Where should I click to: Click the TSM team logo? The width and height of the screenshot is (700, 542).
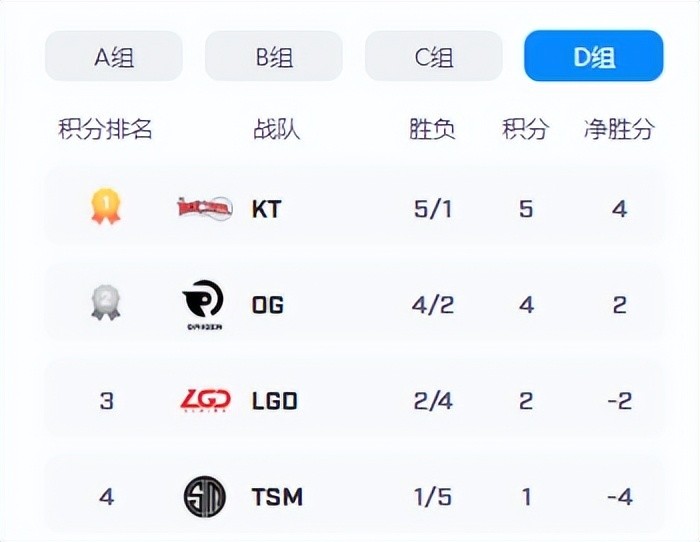[204, 497]
